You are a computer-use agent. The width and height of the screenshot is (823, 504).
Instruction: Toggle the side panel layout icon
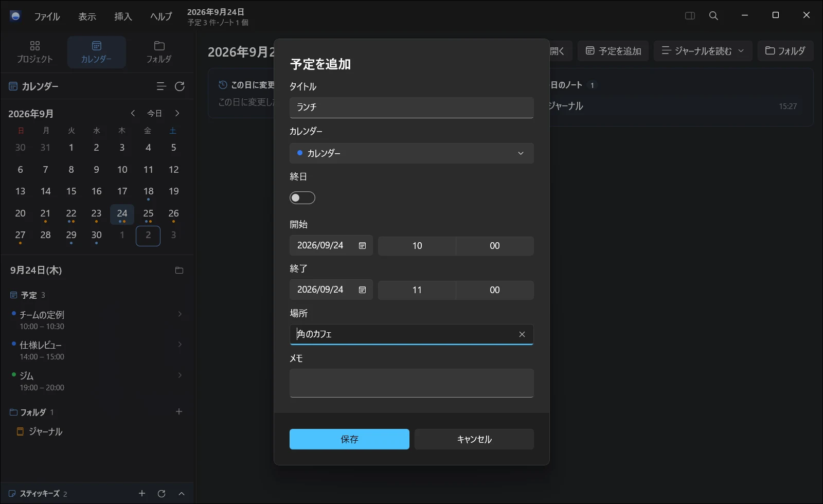(x=690, y=15)
